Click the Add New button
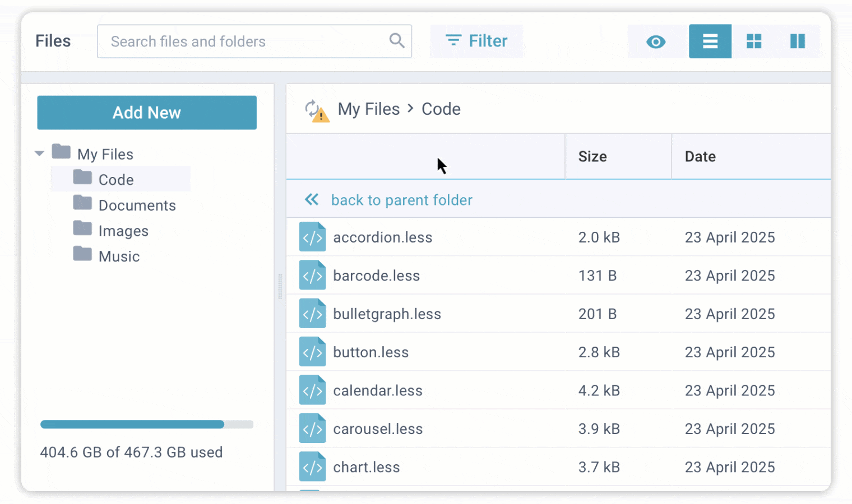 (x=147, y=113)
